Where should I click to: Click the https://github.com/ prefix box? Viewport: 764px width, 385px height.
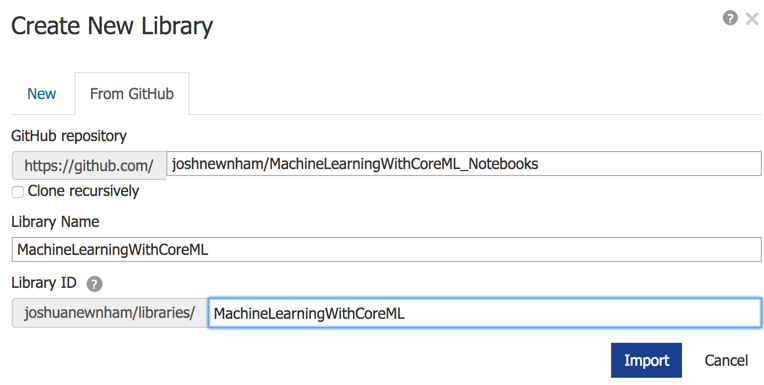[x=89, y=166]
